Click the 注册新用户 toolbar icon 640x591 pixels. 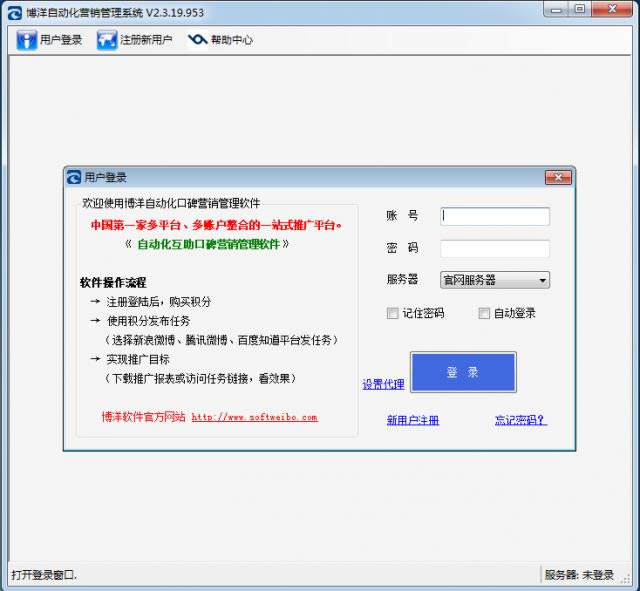pyautogui.click(x=107, y=40)
